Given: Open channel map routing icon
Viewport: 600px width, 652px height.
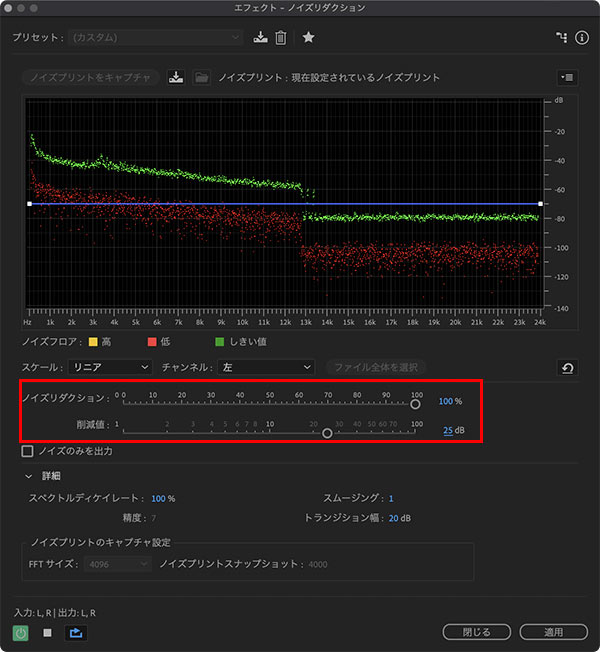Looking at the screenshot, I should 562,37.
